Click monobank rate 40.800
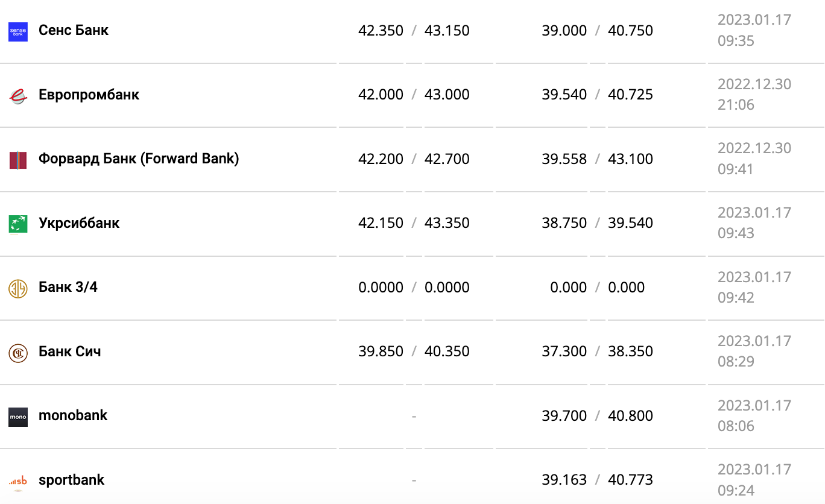 630,416
